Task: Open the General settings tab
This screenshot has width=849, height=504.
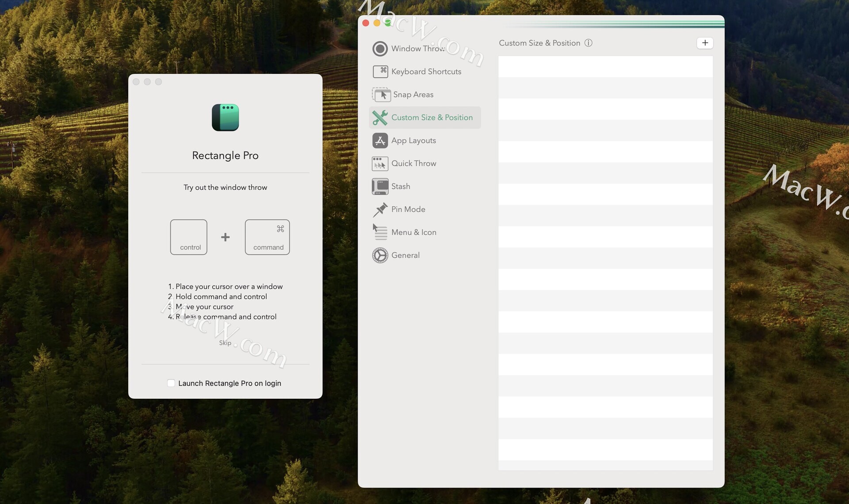Action: click(x=405, y=256)
